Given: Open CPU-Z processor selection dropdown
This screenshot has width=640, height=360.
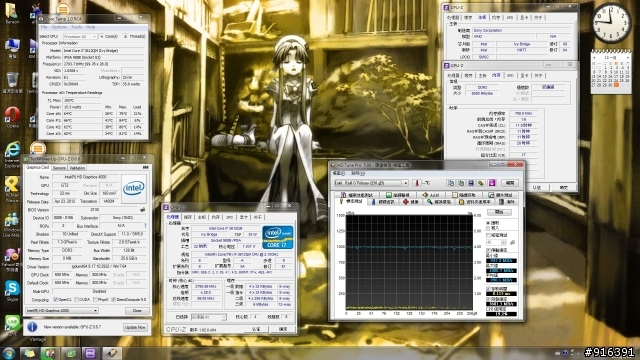Looking at the screenshot, I should (x=209, y=317).
